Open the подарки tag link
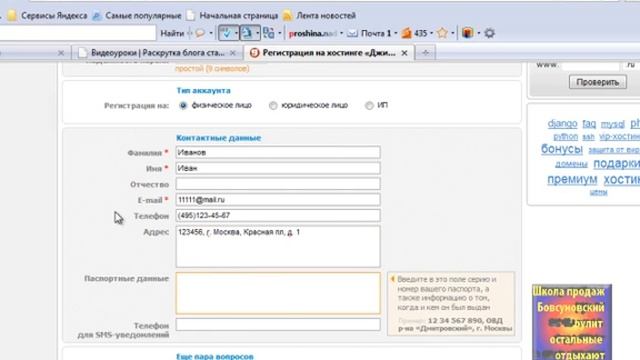This screenshot has width=640, height=360. click(x=616, y=163)
